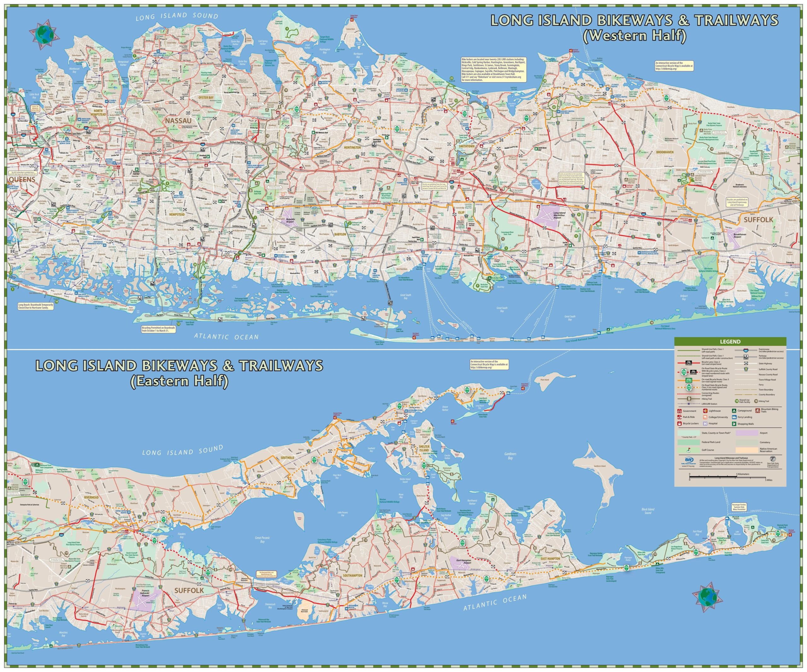Click the kilometers and miles scale bar
Image resolution: width=807 pixels, height=672 pixels.
(x=728, y=477)
